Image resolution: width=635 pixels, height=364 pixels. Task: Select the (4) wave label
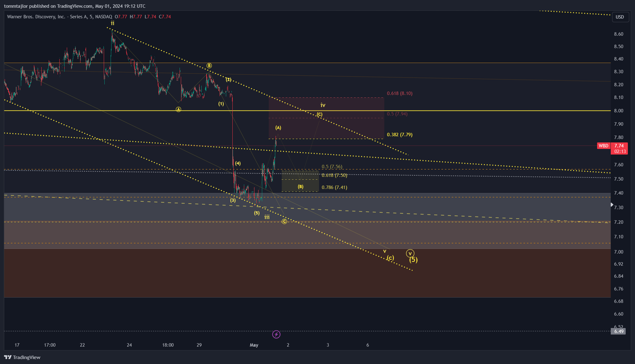[238, 163]
